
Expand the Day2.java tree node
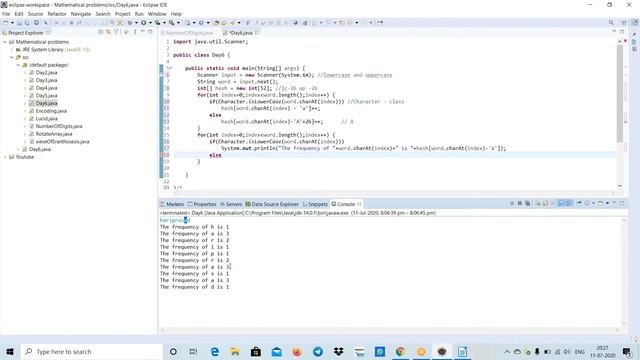[x=25, y=73]
